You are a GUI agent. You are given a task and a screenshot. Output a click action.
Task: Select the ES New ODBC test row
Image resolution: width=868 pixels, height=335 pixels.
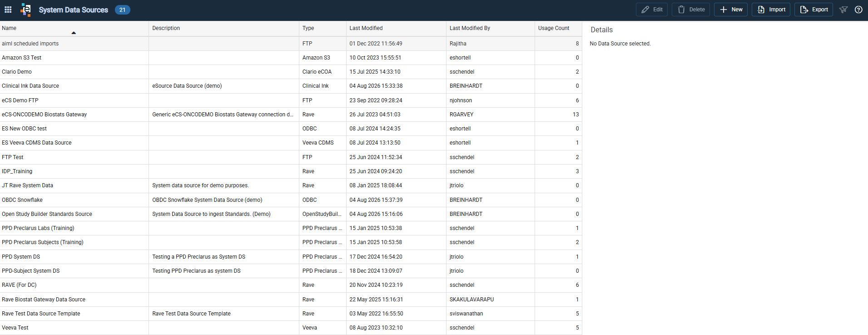pos(291,129)
